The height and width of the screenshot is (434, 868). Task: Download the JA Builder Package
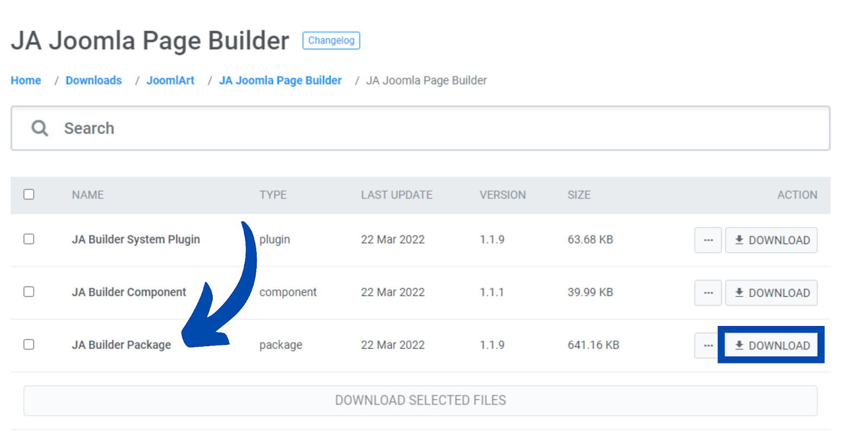771,345
